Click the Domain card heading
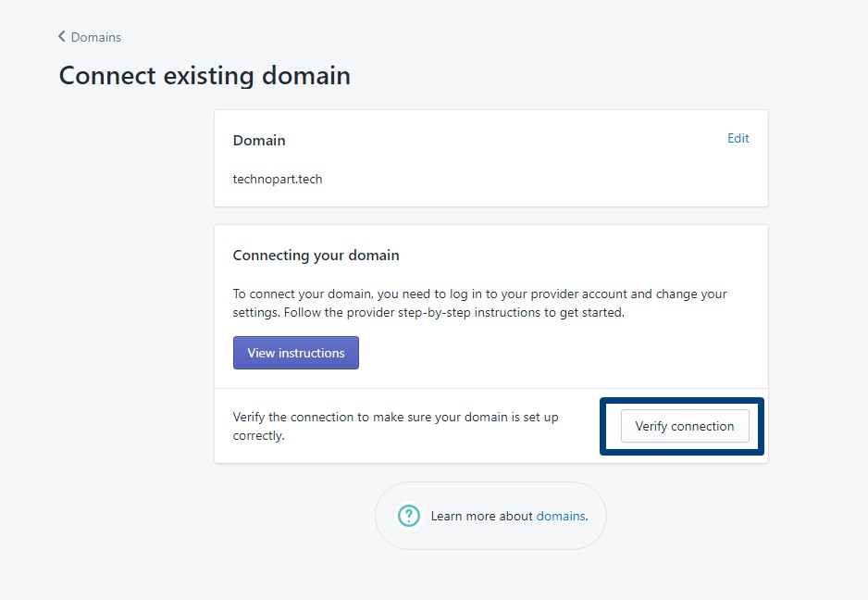The width and height of the screenshot is (868, 600). tap(259, 141)
